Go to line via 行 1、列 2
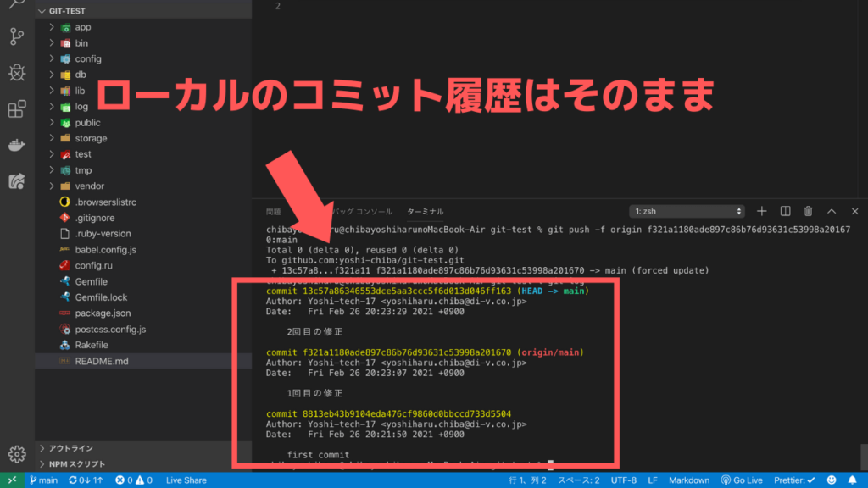The image size is (868, 488). tap(527, 480)
